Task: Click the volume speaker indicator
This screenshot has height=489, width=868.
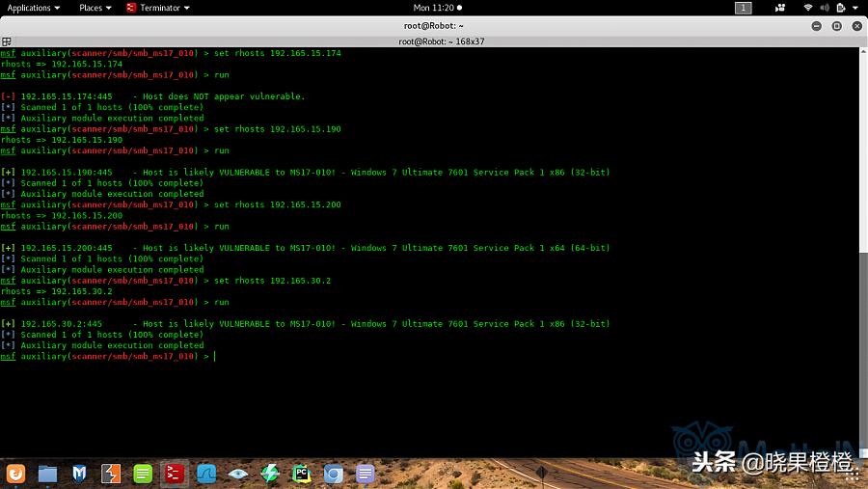Action: pyautogui.click(x=825, y=8)
